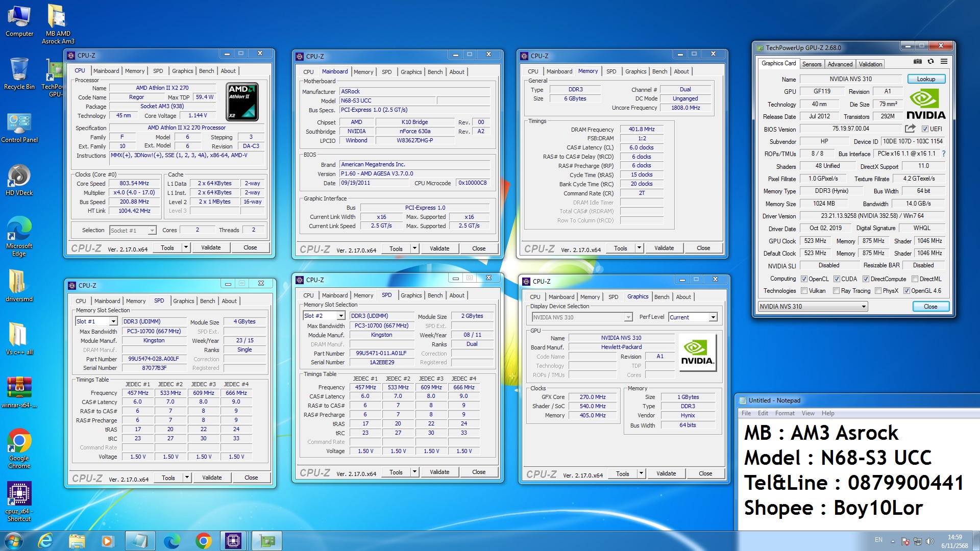The height and width of the screenshot is (551, 980).
Task: Click the GPU-Z screenshot camera icon
Action: (x=917, y=61)
